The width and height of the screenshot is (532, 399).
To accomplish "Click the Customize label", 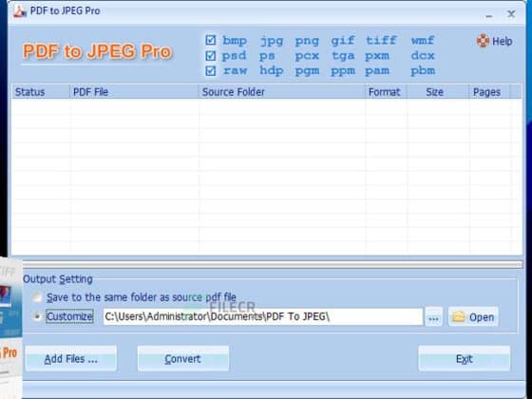I will point(69,316).
